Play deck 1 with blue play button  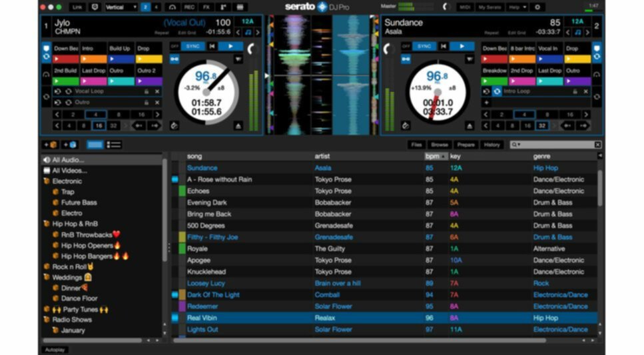230,47
